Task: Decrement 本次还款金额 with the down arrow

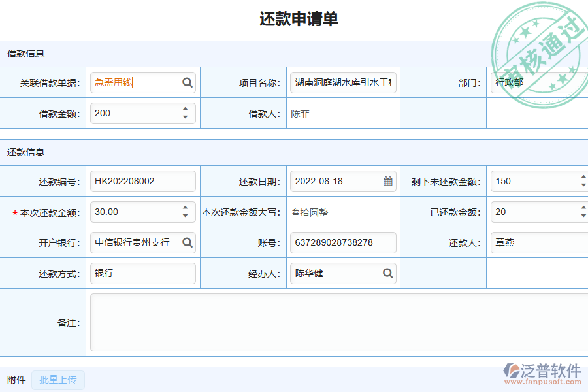Action: [188, 216]
